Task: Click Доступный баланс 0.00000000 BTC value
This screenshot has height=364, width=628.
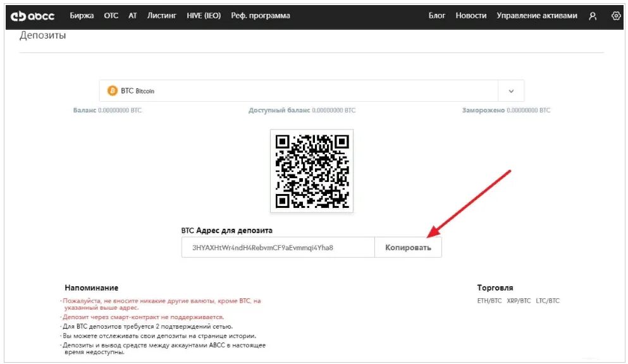Action: (x=302, y=110)
